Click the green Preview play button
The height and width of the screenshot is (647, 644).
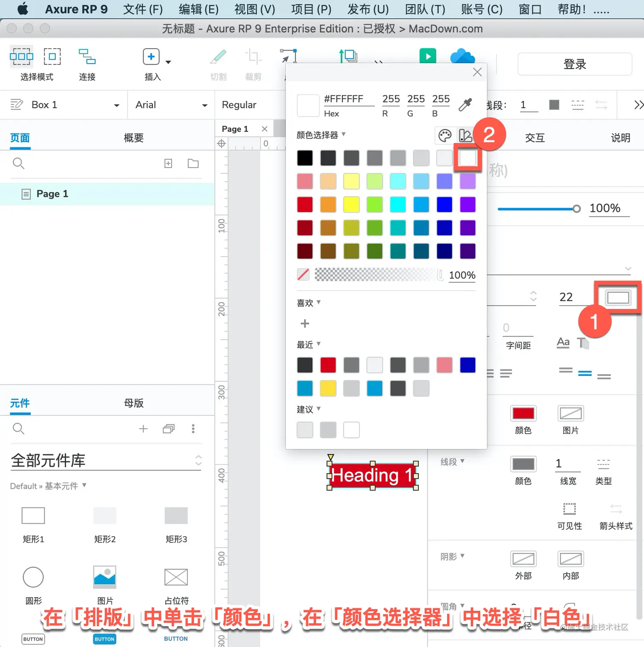click(428, 56)
